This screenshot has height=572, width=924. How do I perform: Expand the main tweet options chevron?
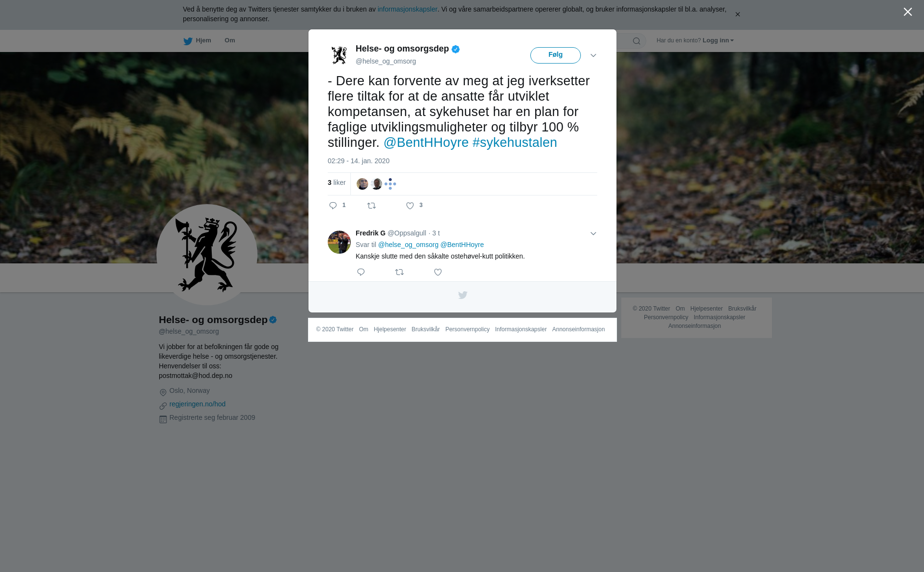pyautogui.click(x=593, y=55)
